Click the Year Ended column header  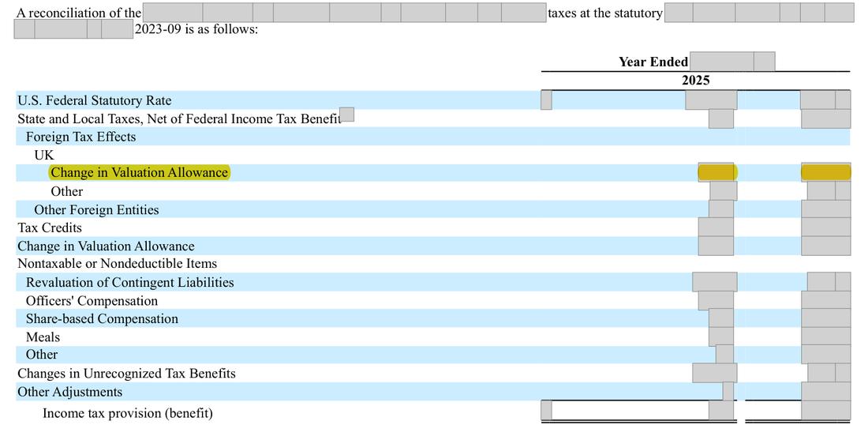pyautogui.click(x=654, y=62)
